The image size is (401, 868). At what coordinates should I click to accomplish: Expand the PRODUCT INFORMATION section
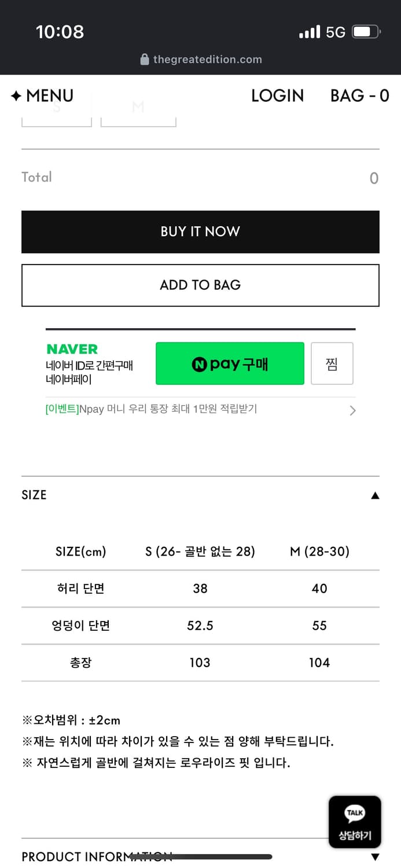[375, 857]
